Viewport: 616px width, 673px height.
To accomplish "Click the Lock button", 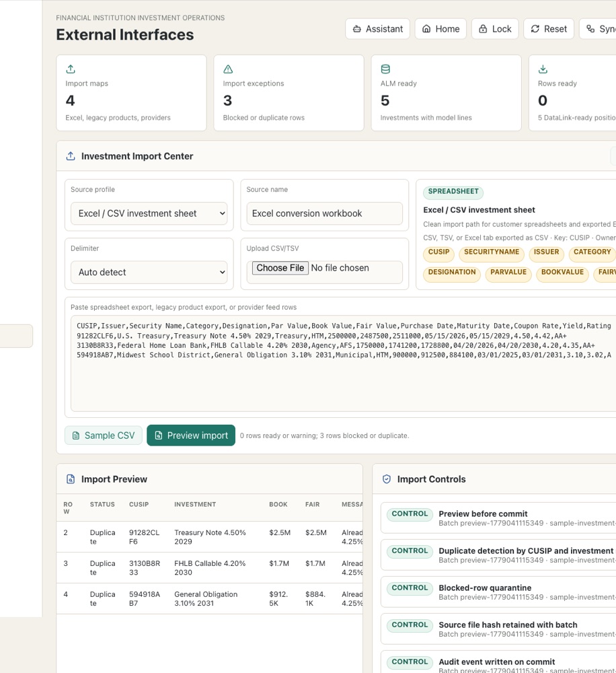I will pyautogui.click(x=495, y=29).
